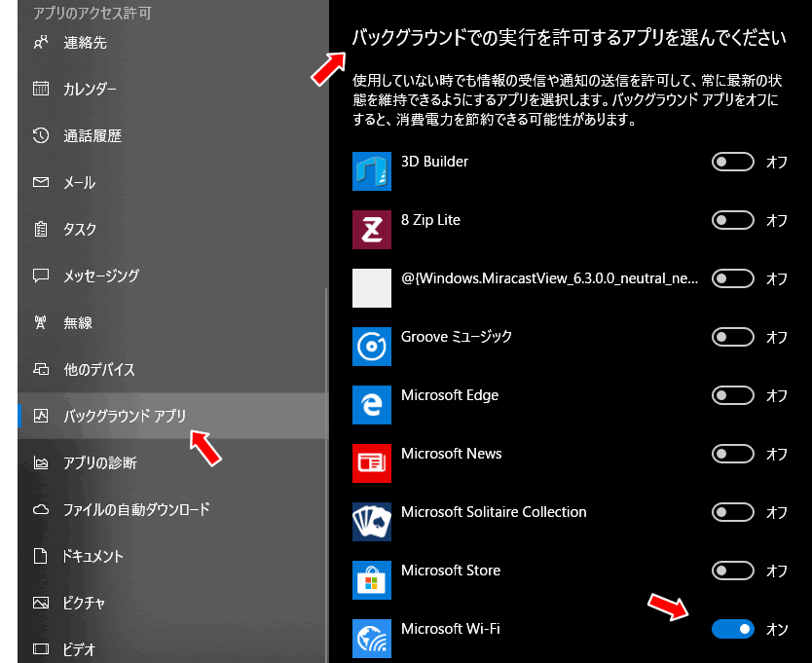Enable Groove ミュージック background toggle
This screenshot has width=812, height=663.
coord(732,337)
